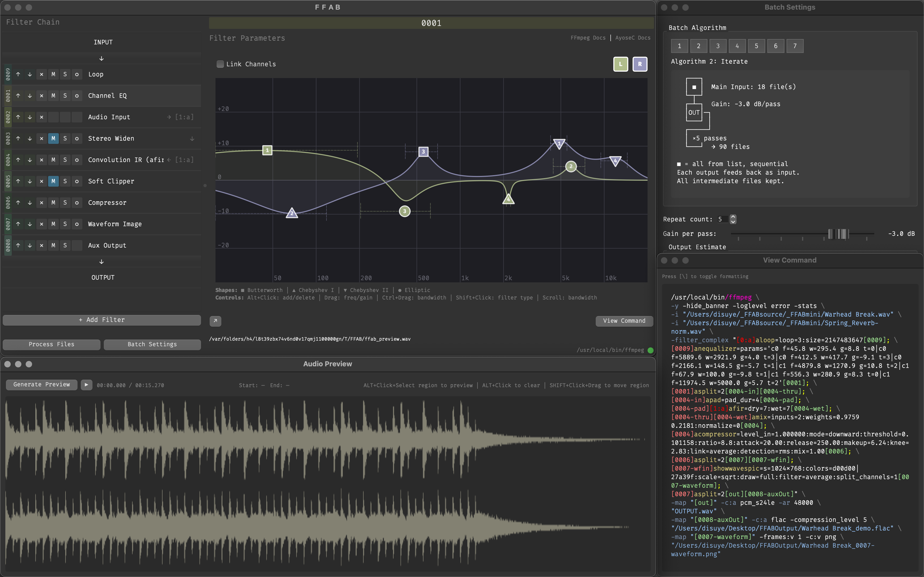This screenshot has width=924, height=577.
Task: Select circle EQ node 3
Action: (x=405, y=211)
